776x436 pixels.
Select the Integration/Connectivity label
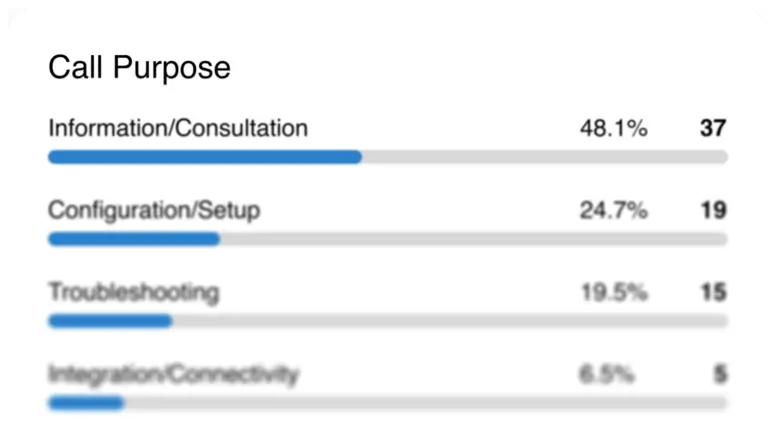click(173, 375)
